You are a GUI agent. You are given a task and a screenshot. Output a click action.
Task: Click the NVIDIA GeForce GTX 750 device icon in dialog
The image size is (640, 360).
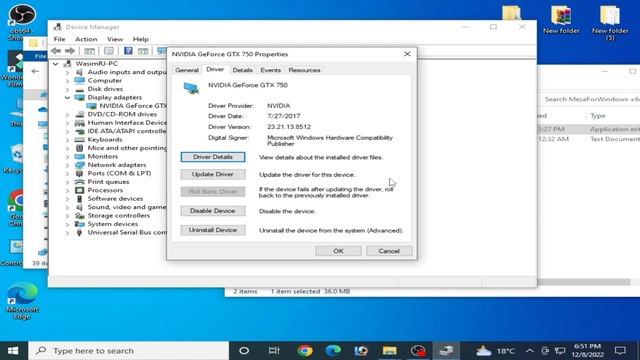pos(191,88)
